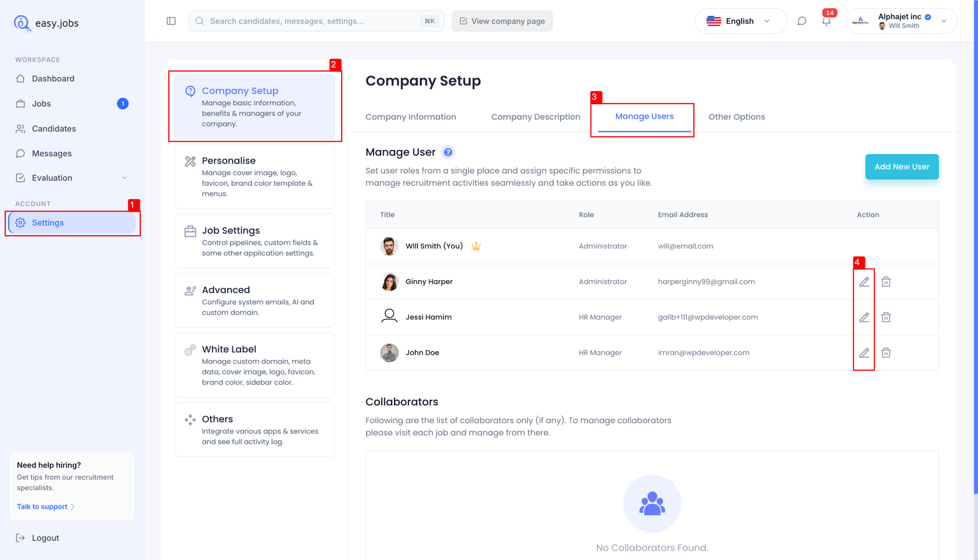Click Will Smith's avatar in the user table
This screenshot has width=978, height=560.
389,246
